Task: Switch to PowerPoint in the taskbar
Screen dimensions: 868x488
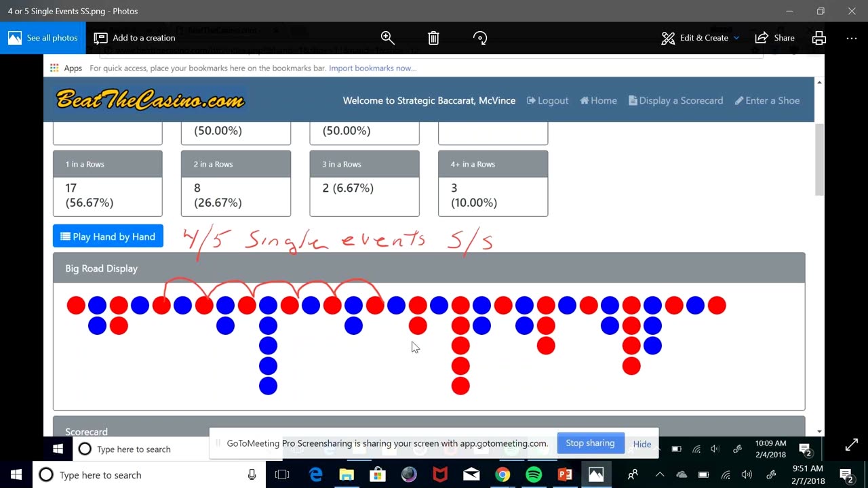Action: [x=565, y=474]
